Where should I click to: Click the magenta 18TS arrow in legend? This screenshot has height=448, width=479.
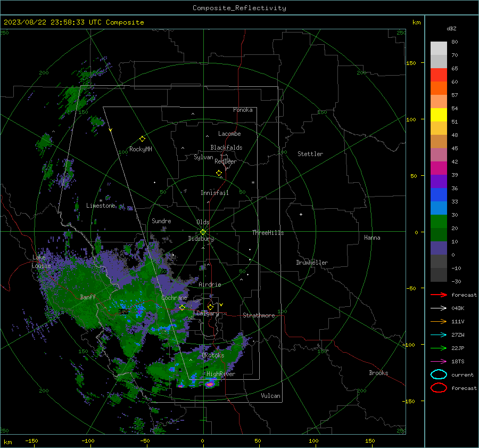[x=439, y=362]
